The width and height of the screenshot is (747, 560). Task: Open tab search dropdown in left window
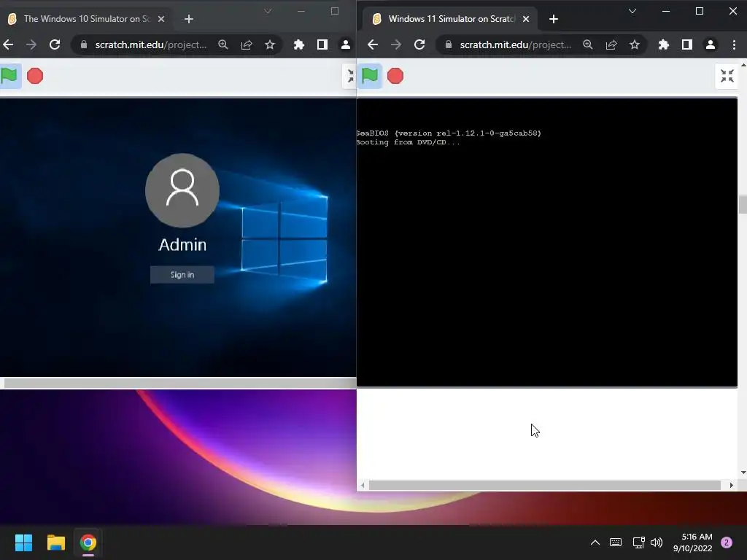[x=268, y=11]
